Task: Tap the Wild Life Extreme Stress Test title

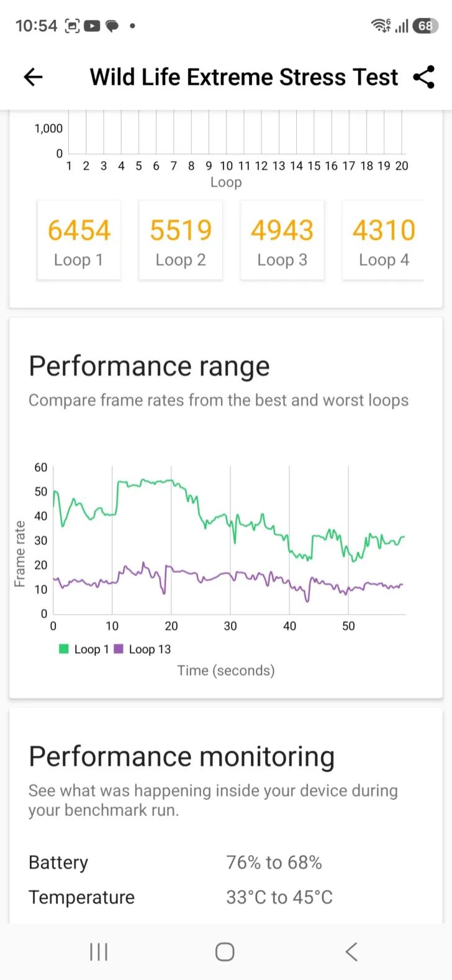Action: 243,77
